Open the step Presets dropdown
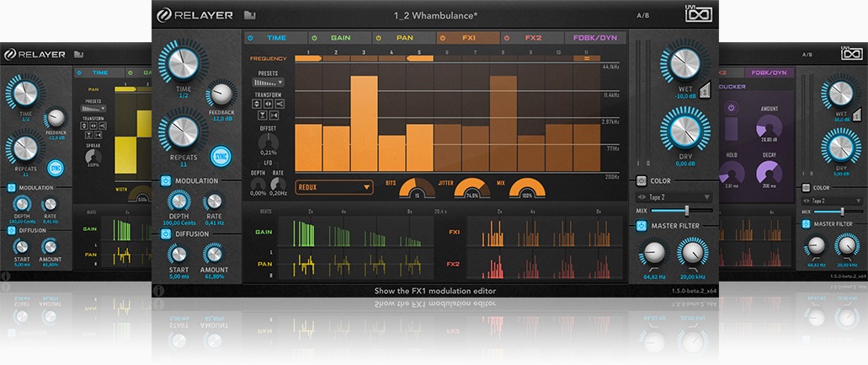Screen dimensions: 868x365 (269, 83)
